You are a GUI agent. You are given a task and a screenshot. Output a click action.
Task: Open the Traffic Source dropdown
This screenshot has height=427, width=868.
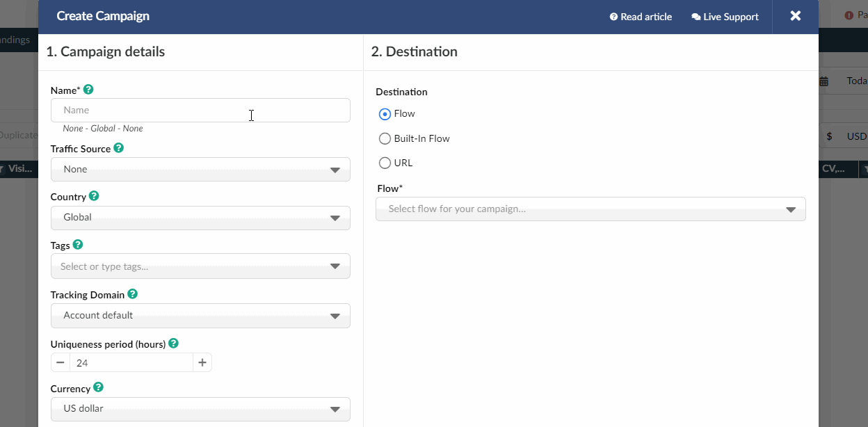pyautogui.click(x=200, y=169)
